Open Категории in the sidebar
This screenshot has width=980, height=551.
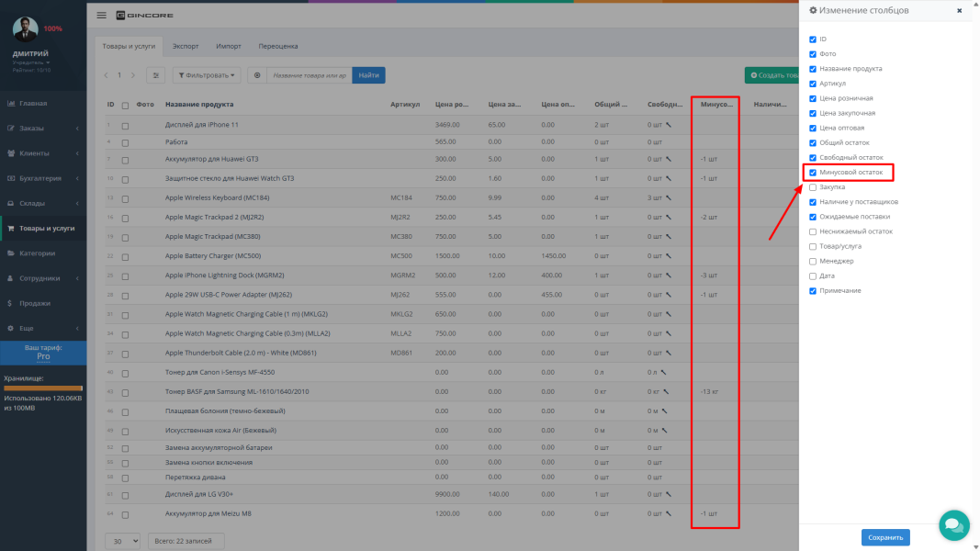point(38,253)
